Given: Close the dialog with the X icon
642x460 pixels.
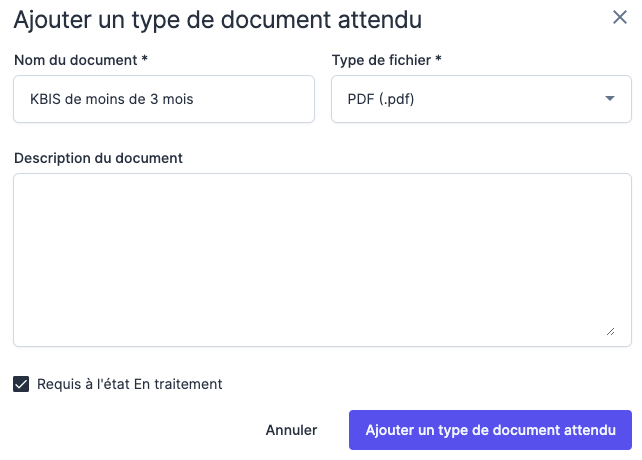Looking at the screenshot, I should pos(620,17).
